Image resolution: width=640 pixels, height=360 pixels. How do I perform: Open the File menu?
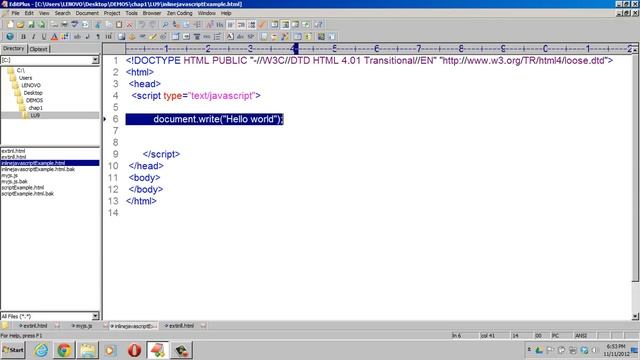pyautogui.click(x=16, y=13)
